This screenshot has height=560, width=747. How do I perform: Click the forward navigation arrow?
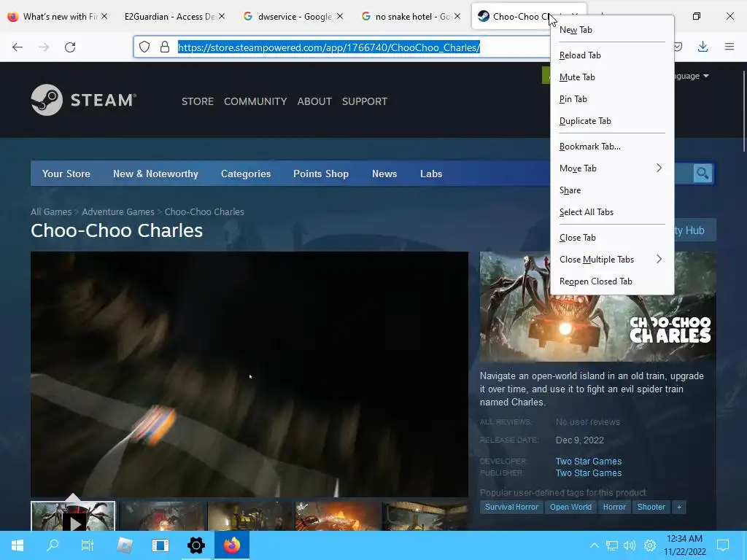pos(44,47)
